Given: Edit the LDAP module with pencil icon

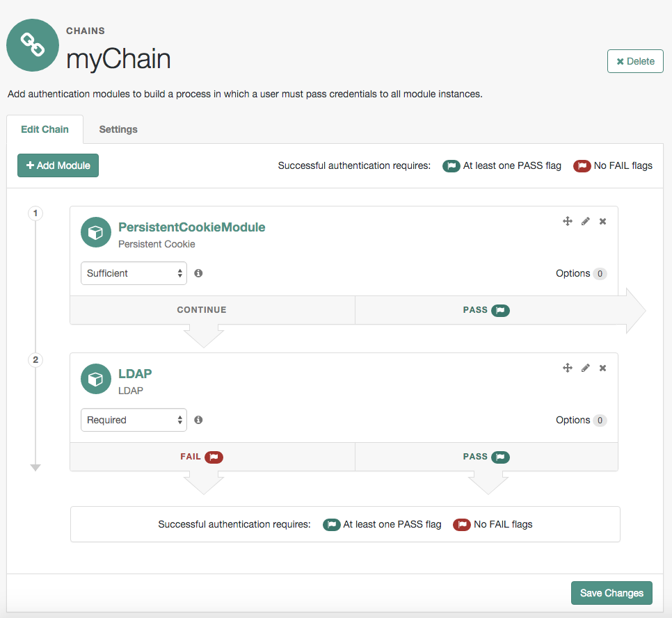Looking at the screenshot, I should pyautogui.click(x=585, y=368).
